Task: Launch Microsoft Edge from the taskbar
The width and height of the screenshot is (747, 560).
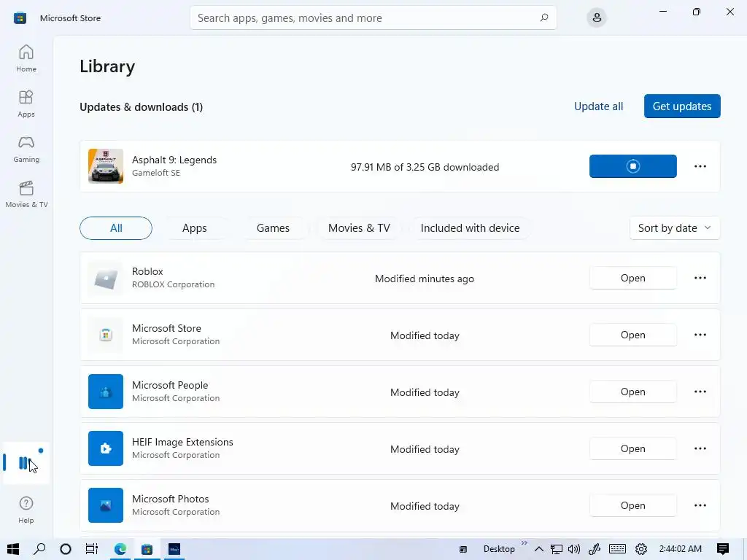Action: point(120,549)
